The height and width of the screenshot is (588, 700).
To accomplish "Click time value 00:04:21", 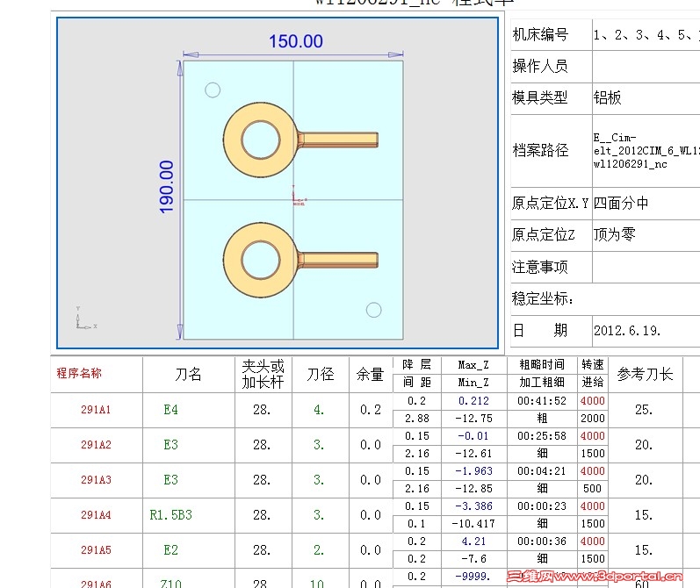I will click(542, 471).
